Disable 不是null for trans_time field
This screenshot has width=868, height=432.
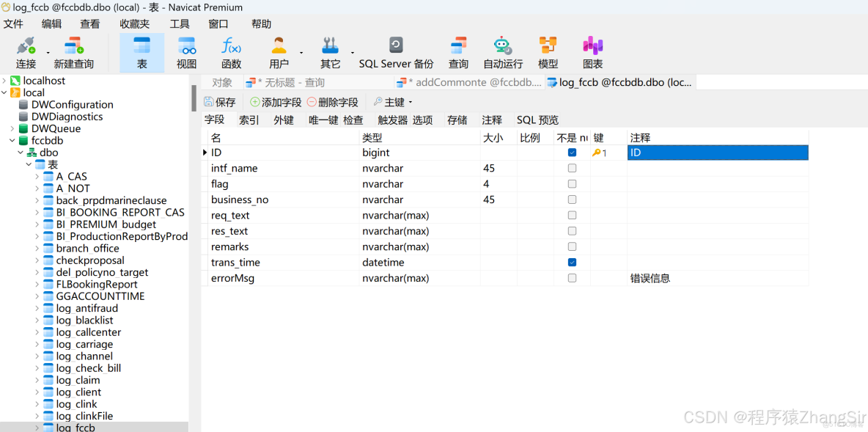click(573, 262)
